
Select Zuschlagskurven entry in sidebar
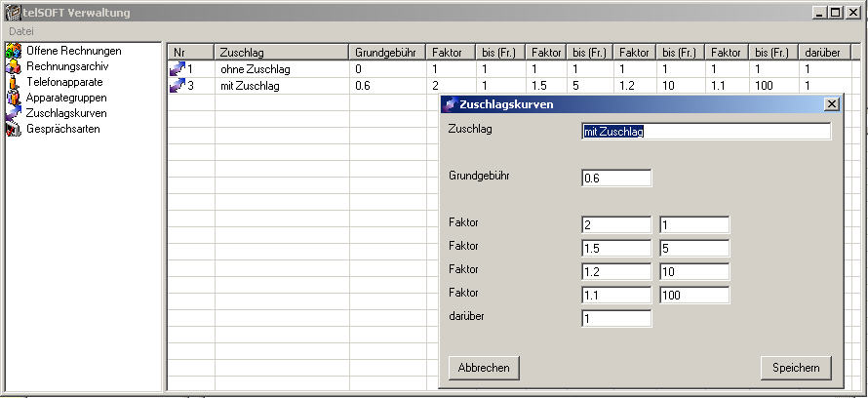coord(66,113)
